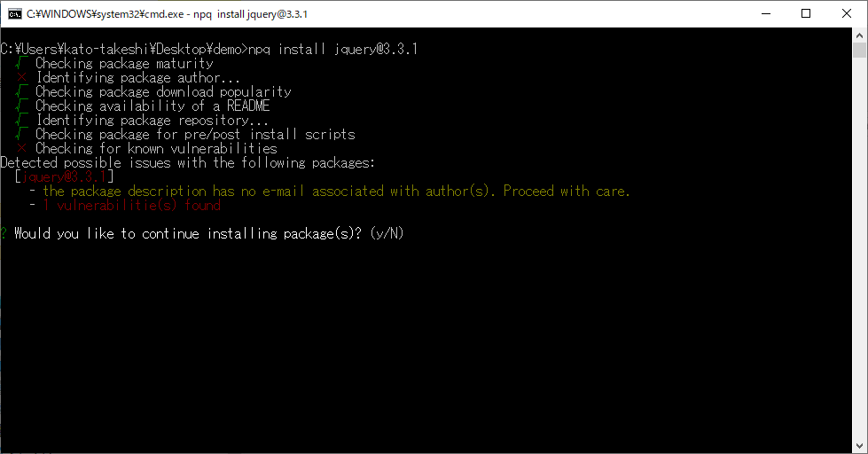The height and width of the screenshot is (454, 868).
Task: Click the checkmark beside README availability
Action: (21, 106)
